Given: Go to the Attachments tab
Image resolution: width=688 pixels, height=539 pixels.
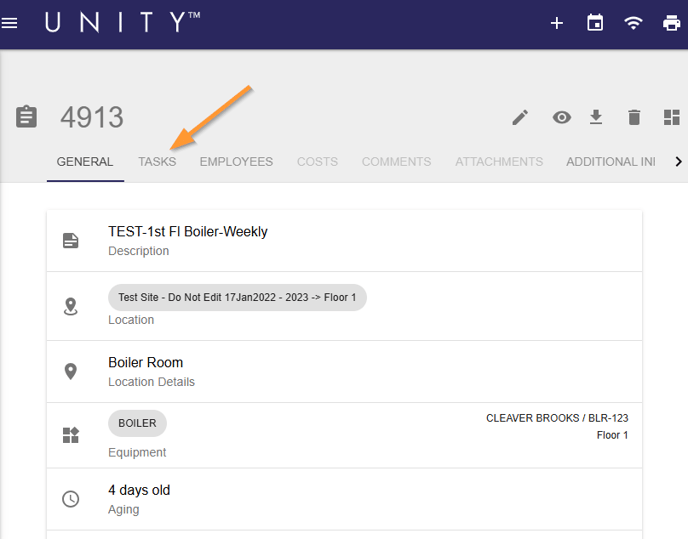Looking at the screenshot, I should point(499,162).
